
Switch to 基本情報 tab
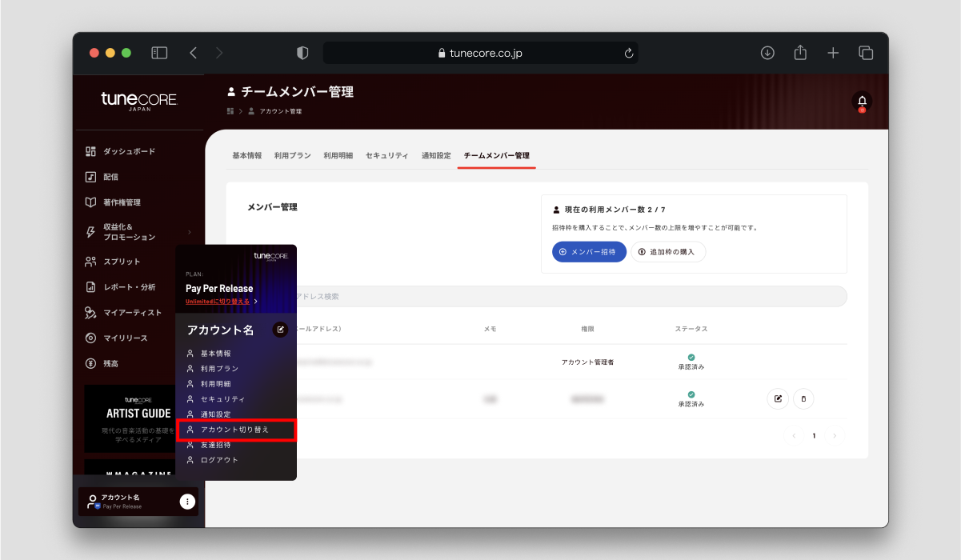coord(246,155)
